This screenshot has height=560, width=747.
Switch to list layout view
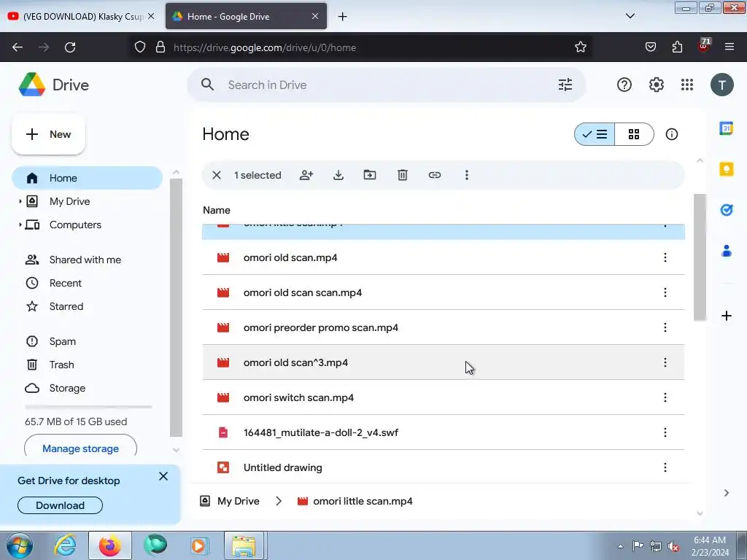(x=595, y=134)
